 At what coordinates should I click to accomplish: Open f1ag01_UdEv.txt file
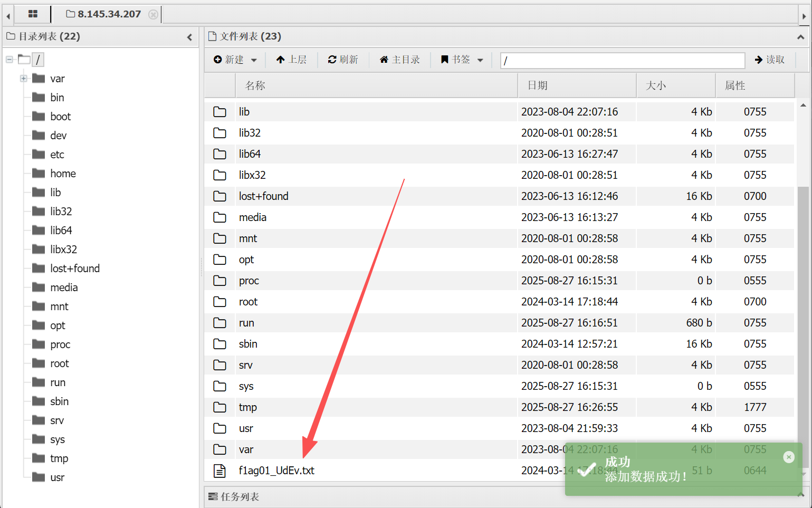276,471
